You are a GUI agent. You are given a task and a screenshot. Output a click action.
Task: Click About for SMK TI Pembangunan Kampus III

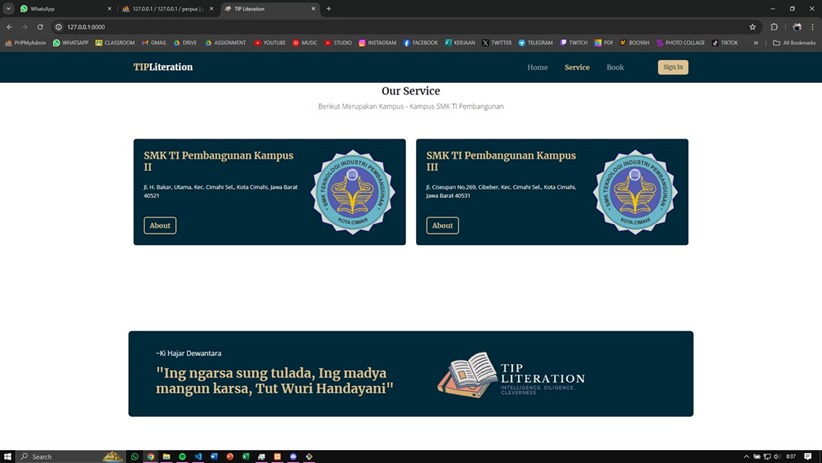click(442, 226)
